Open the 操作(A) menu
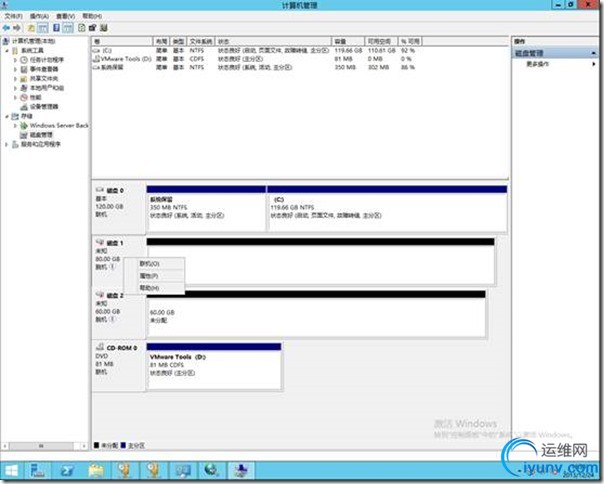This screenshot has height=484, width=604. tap(39, 16)
